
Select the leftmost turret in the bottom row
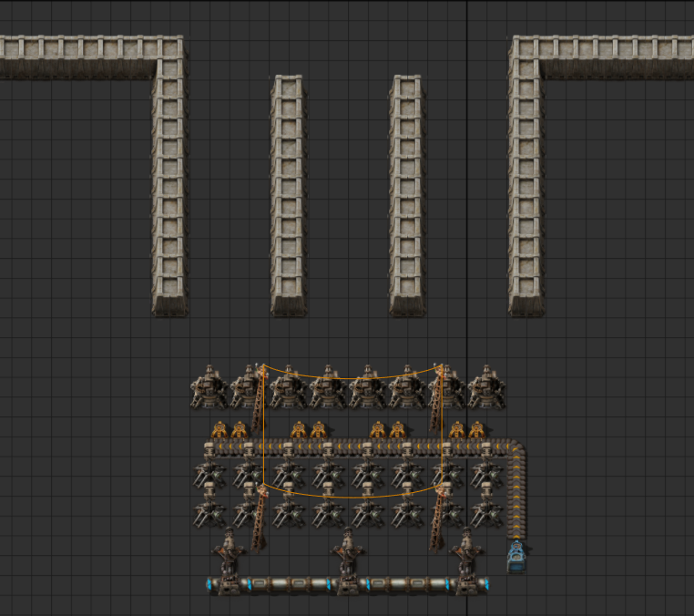pos(209,514)
